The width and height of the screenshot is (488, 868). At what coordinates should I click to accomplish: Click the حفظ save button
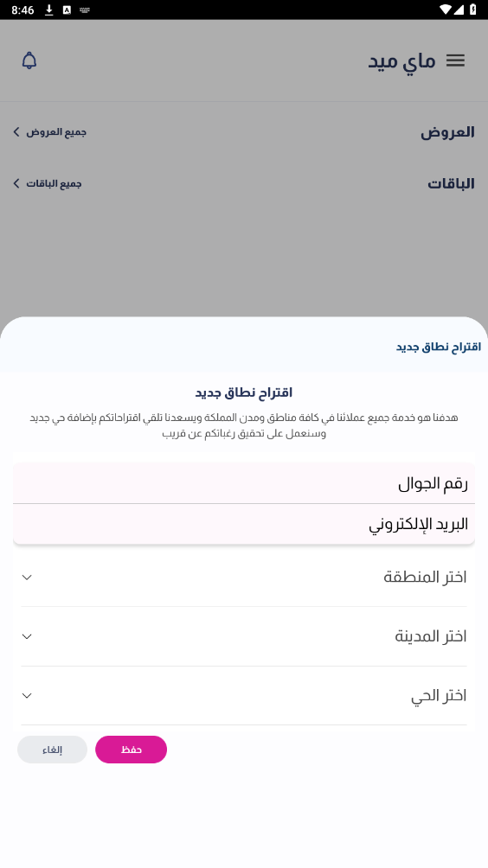pos(132,750)
